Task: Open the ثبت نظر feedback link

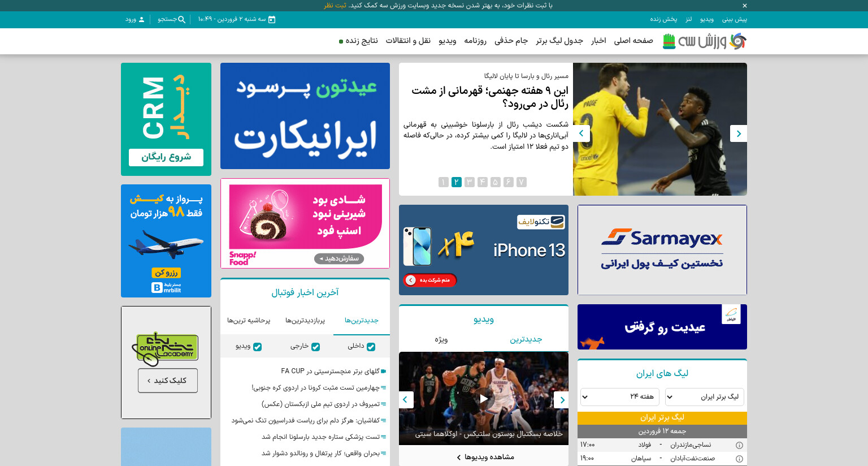Action: (x=335, y=6)
